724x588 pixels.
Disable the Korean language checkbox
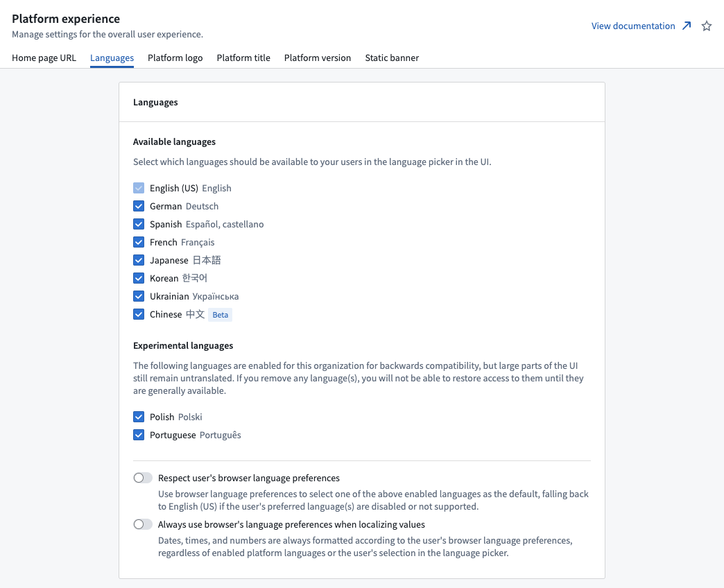click(139, 278)
